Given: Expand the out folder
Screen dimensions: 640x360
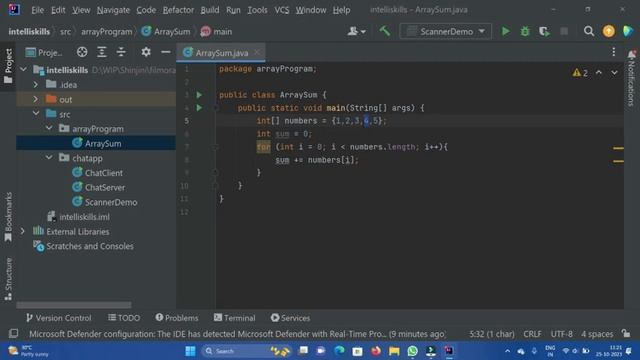Looking at the screenshot, I should coord(36,99).
